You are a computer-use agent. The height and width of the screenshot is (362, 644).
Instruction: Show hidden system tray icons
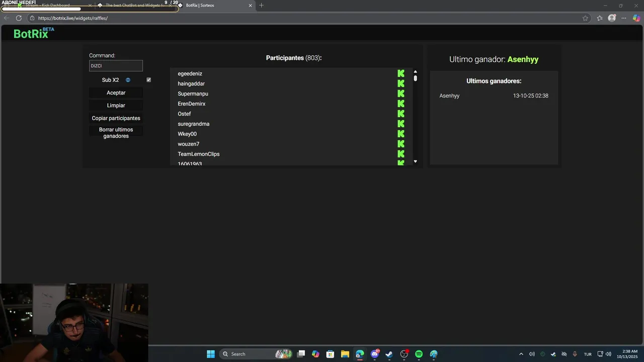coord(521,354)
